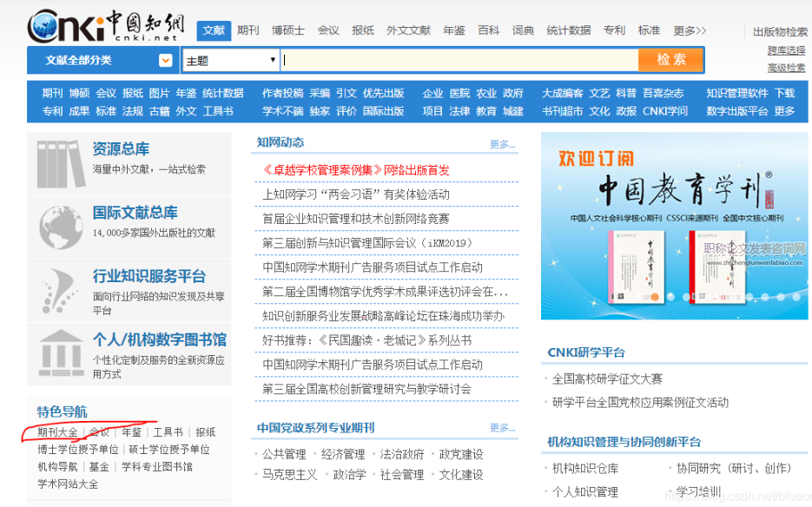
Task: Click 作者投稿 in blue nav bar
Action: pyautogui.click(x=283, y=93)
